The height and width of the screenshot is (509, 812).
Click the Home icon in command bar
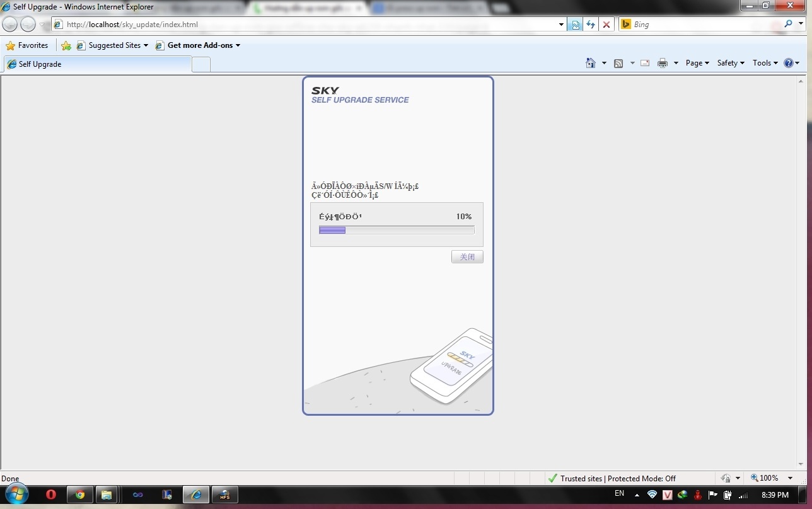[590, 63]
